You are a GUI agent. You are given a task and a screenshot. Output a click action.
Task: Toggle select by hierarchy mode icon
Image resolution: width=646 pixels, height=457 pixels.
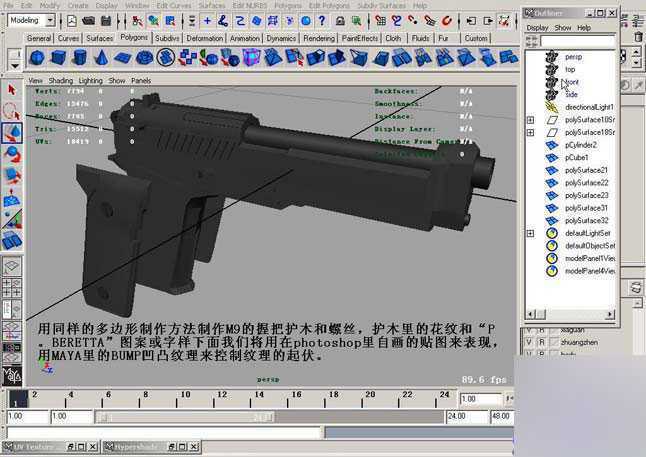pos(137,20)
